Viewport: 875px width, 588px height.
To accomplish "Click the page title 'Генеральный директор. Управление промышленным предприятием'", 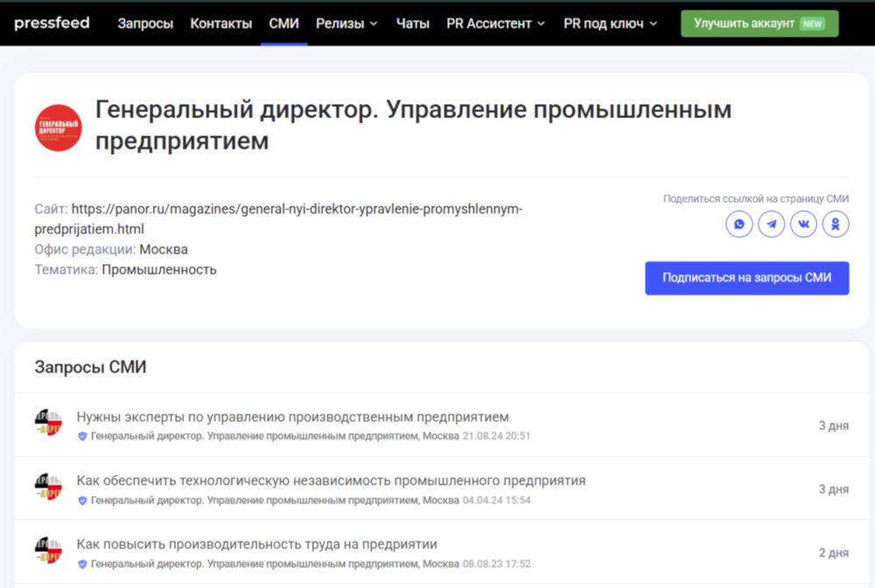I will click(x=413, y=124).
